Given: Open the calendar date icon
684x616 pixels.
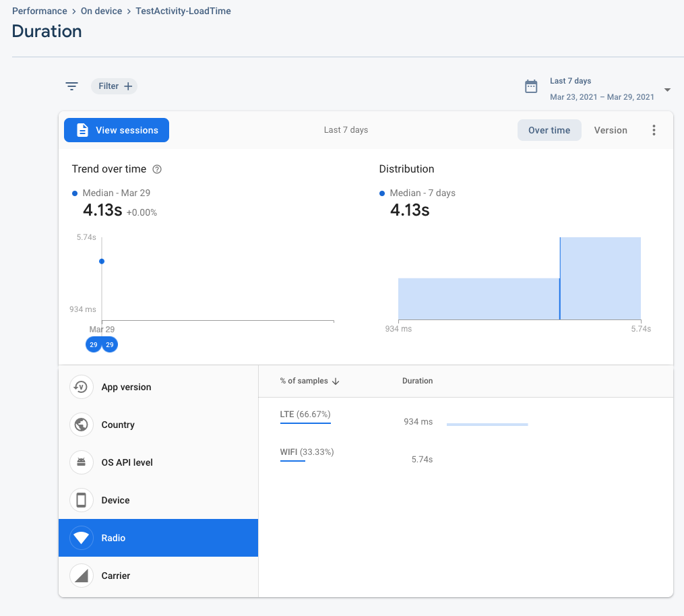Looking at the screenshot, I should (x=531, y=86).
